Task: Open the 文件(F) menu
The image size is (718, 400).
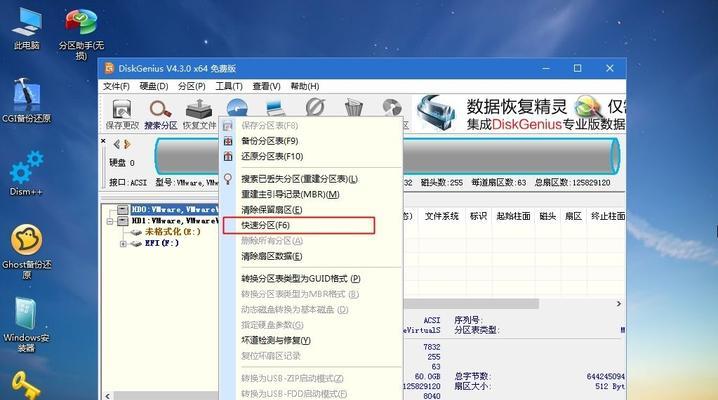Action: pos(116,86)
